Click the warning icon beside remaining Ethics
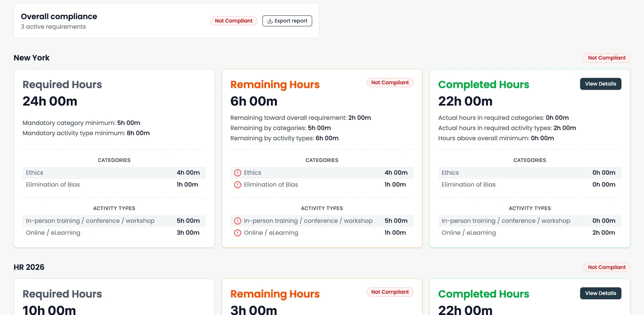 tap(237, 173)
